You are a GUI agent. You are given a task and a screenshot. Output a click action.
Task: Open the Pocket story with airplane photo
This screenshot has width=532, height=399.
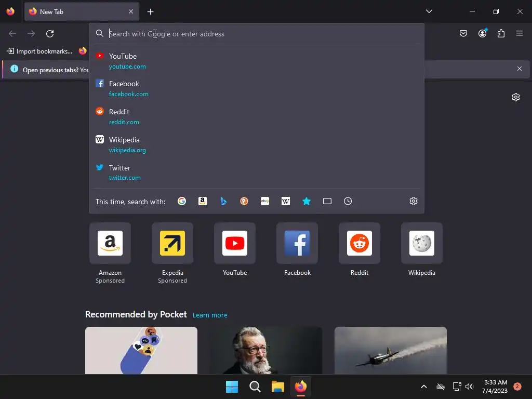pos(391,351)
